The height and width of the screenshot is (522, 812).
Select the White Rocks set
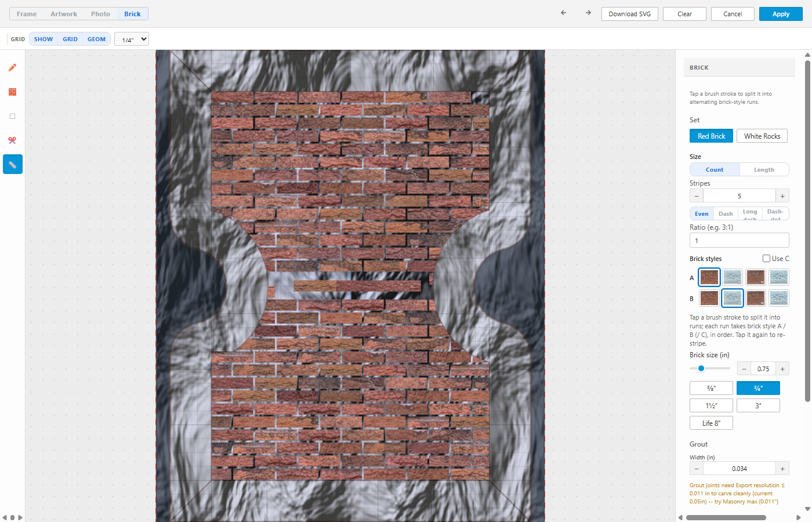[x=762, y=136]
